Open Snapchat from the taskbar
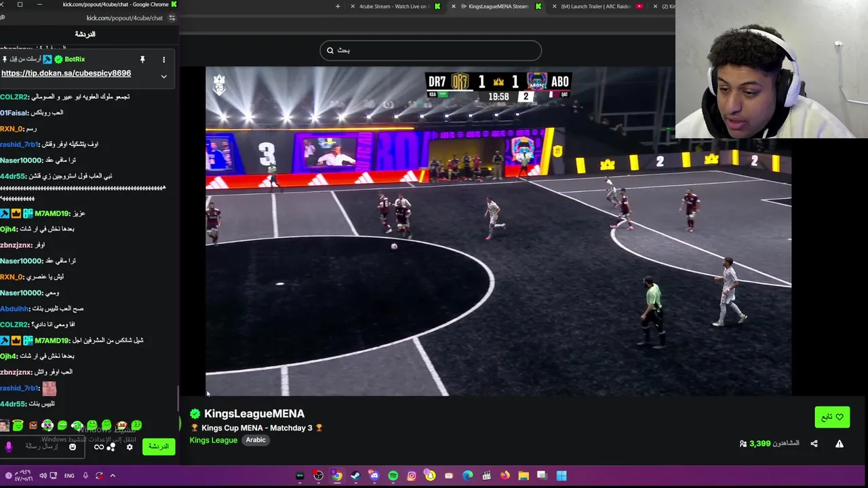868x488 pixels. click(x=430, y=476)
